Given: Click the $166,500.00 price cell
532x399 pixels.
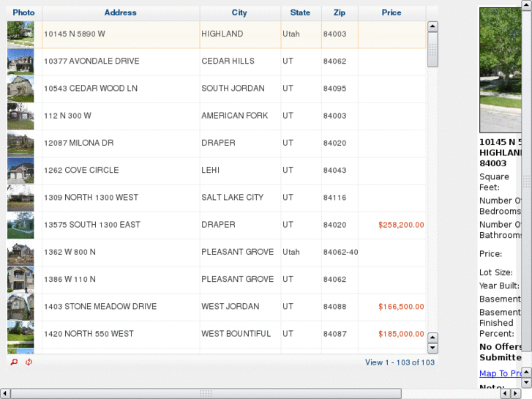Looking at the screenshot, I should coord(392,307).
